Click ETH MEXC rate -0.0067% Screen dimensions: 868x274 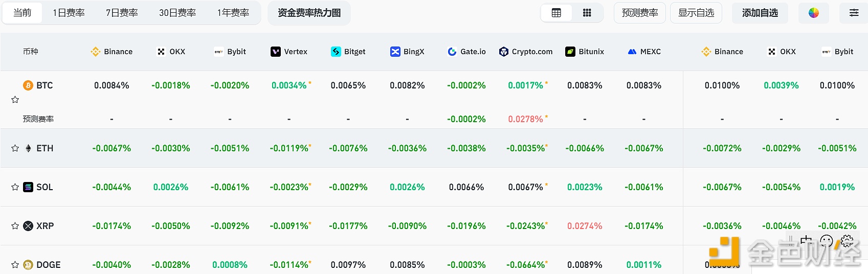pyautogui.click(x=644, y=148)
